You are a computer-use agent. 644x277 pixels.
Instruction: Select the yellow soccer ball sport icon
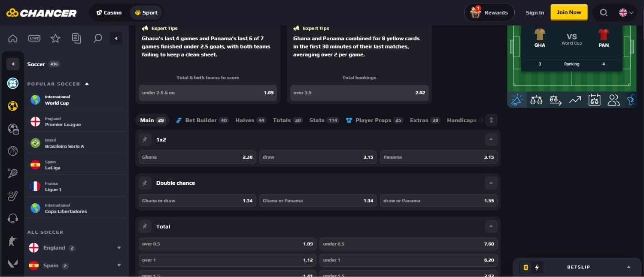click(13, 106)
